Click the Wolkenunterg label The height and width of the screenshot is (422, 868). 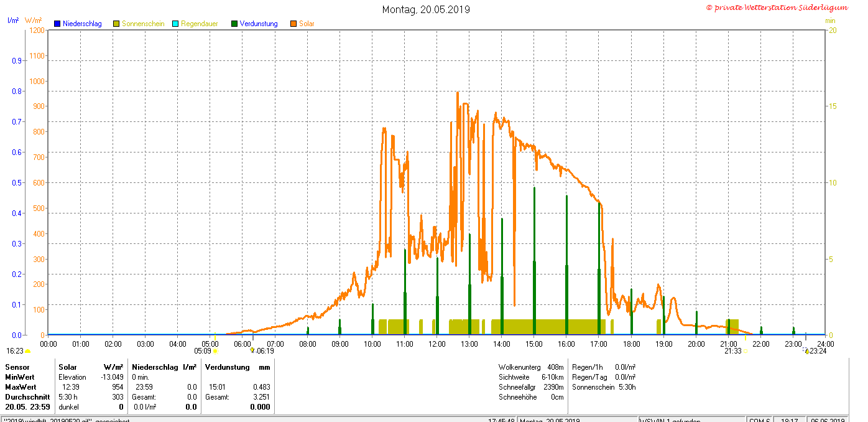[x=519, y=367]
